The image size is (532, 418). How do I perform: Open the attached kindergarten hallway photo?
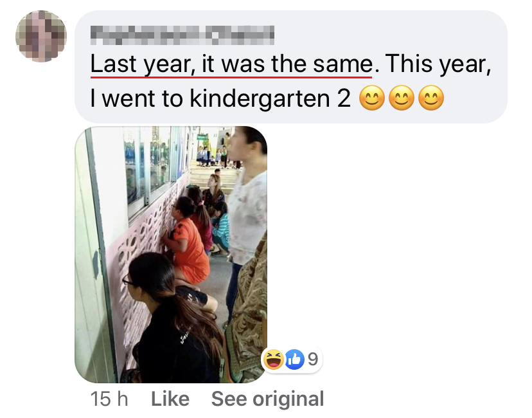click(x=171, y=255)
